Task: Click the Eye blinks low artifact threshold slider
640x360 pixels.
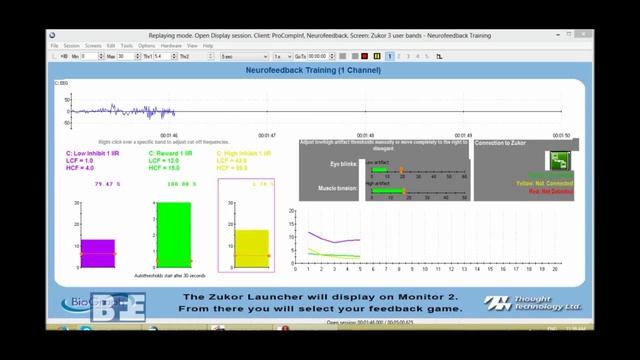Action: [x=402, y=171]
